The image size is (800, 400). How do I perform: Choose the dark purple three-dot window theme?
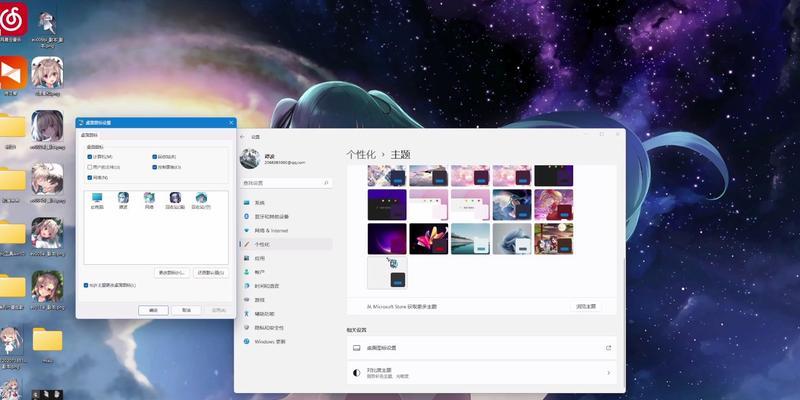click(387, 205)
